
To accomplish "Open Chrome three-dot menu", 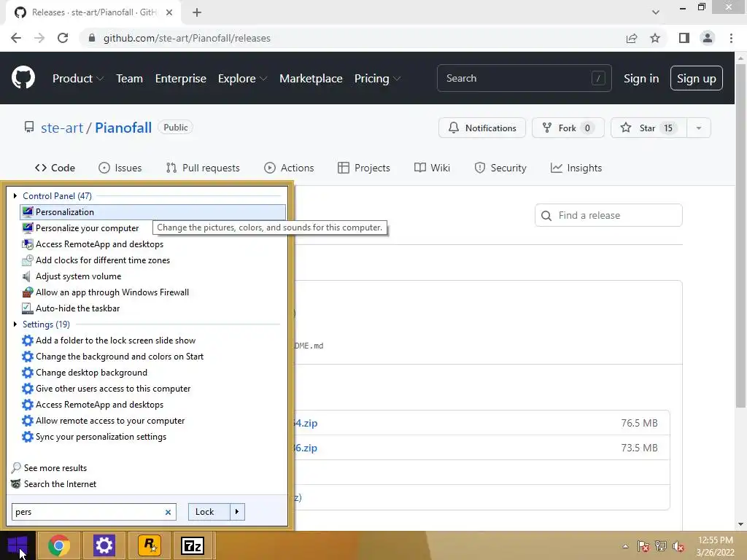I will click(731, 38).
